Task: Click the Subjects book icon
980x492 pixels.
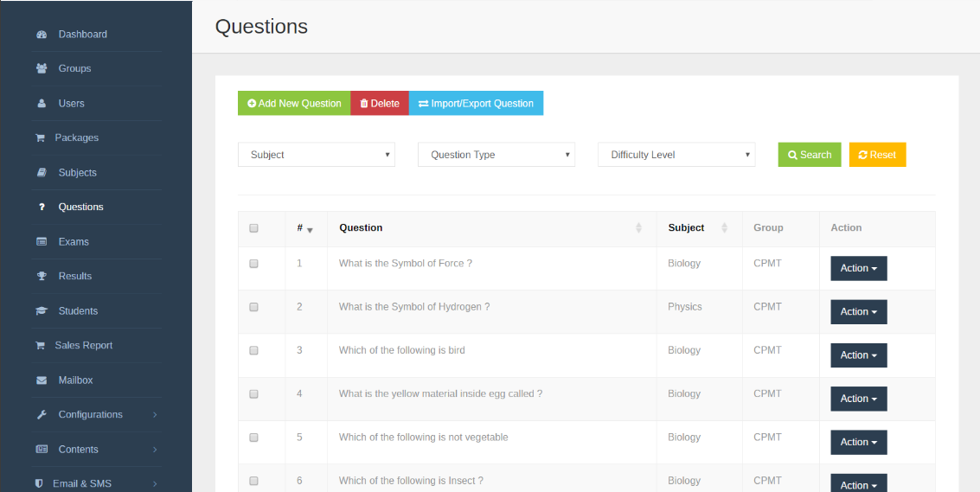Action: pos(42,173)
